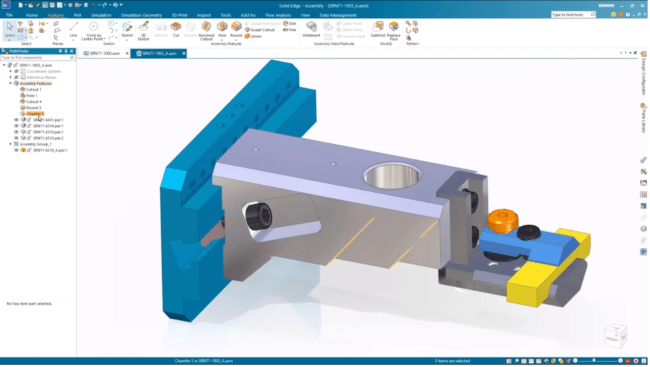The image size is (650, 367).
Task: Open the Parts Library side tab
Action: pos(643,118)
